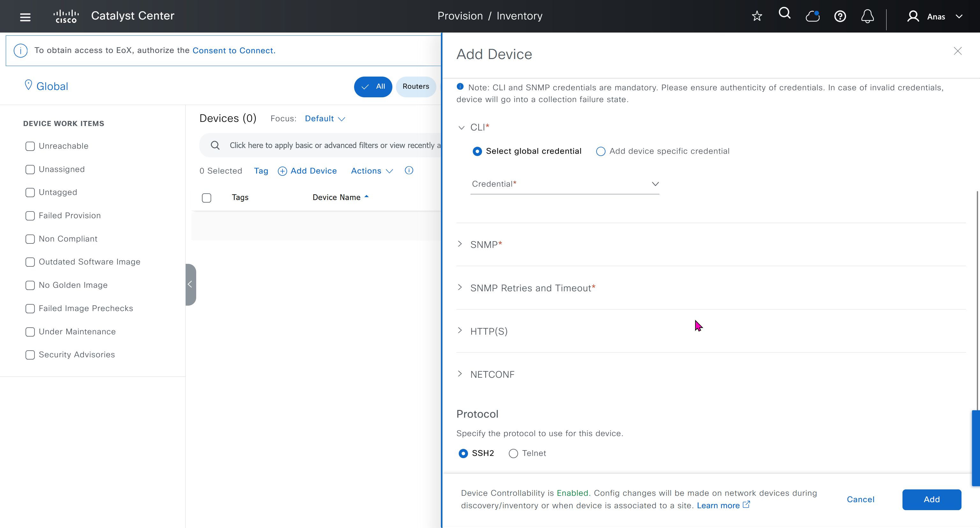The height and width of the screenshot is (528, 980).
Task: Open the Credential dropdown
Action: [x=565, y=184]
